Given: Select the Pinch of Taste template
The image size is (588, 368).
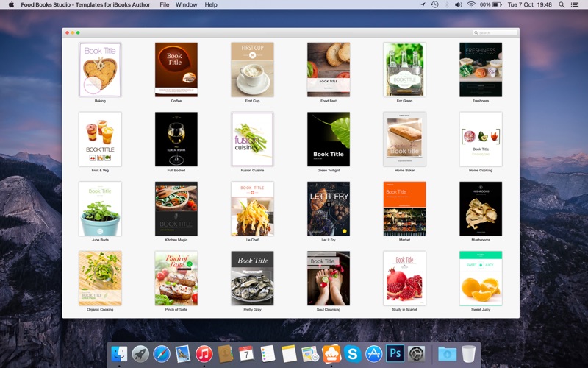Looking at the screenshot, I should coord(176,278).
